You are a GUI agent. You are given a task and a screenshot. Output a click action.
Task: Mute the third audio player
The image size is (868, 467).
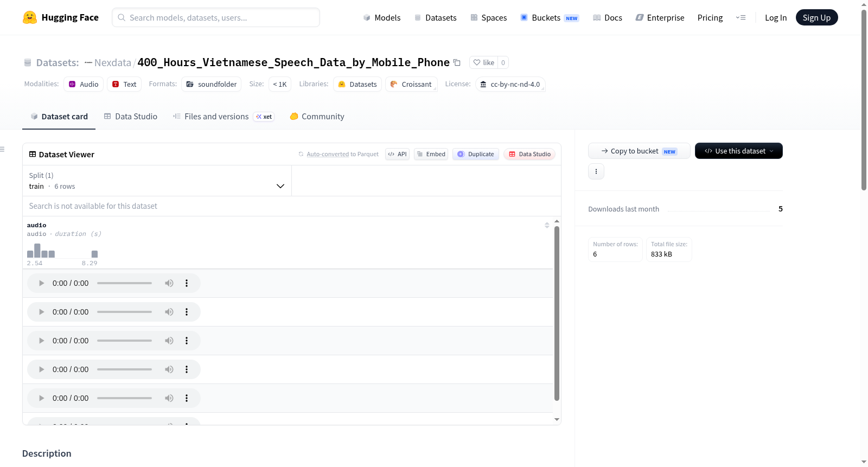tap(169, 341)
